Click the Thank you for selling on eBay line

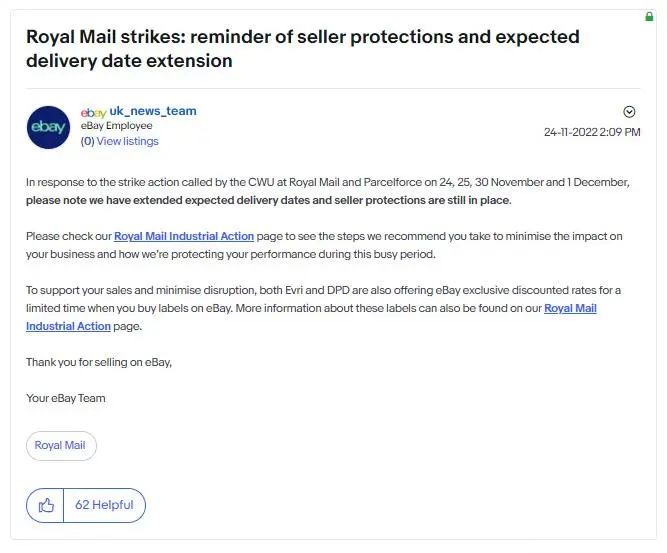(x=99, y=362)
